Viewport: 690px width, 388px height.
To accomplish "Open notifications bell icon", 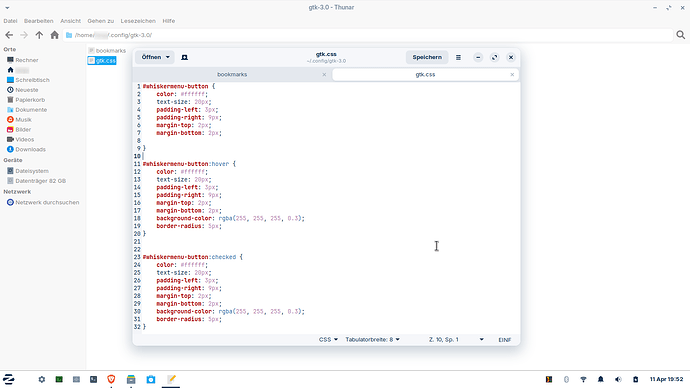I will [x=601, y=379].
